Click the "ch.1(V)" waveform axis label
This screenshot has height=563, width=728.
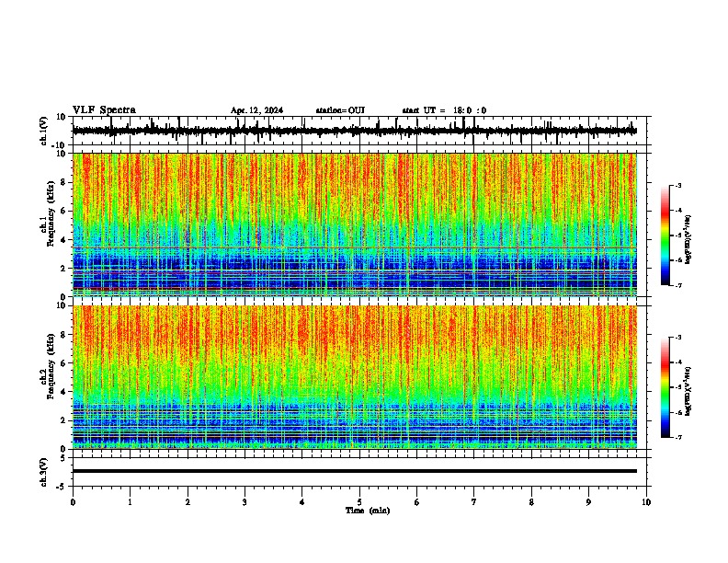[x=44, y=131]
